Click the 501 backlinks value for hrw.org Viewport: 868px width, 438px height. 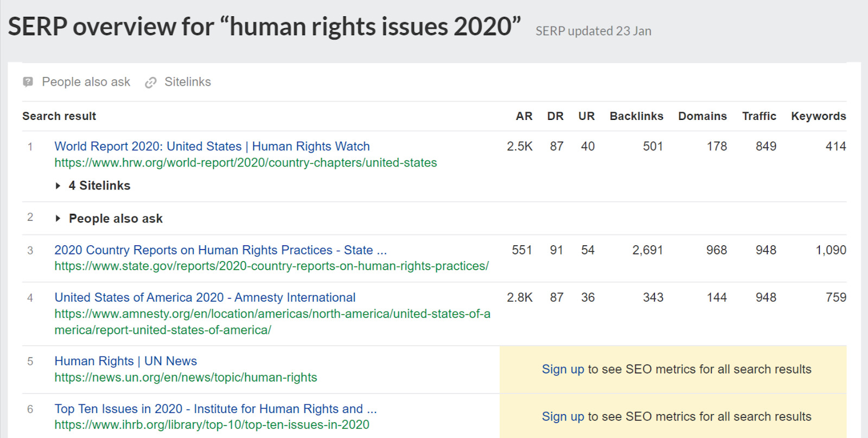pyautogui.click(x=653, y=146)
